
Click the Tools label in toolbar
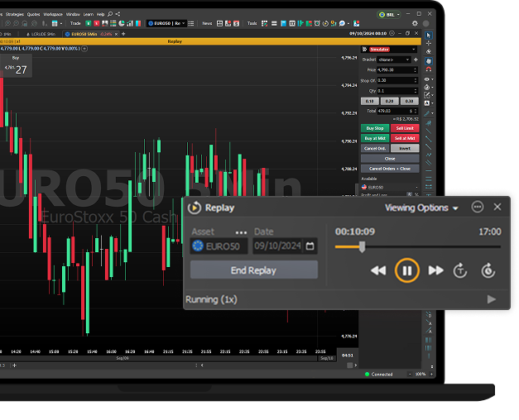pos(252,23)
